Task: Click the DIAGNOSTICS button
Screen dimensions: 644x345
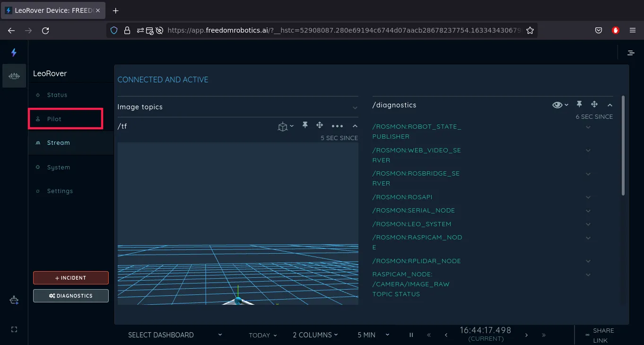Action: tap(71, 296)
